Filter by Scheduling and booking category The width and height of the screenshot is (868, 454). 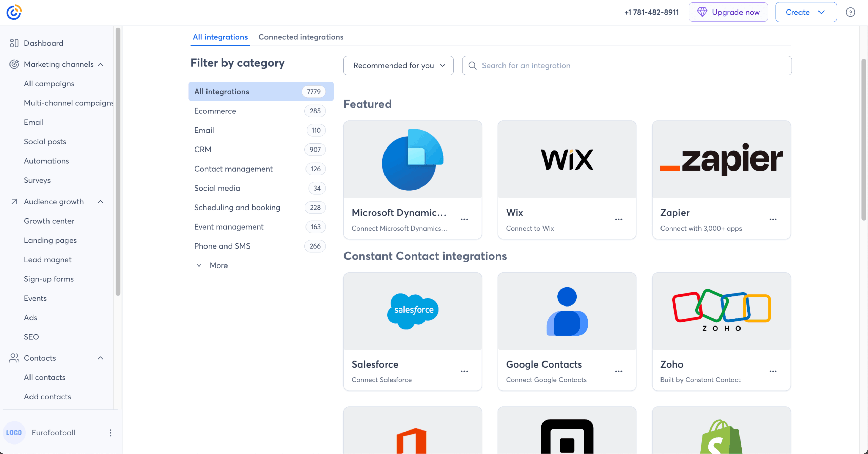[261, 208]
